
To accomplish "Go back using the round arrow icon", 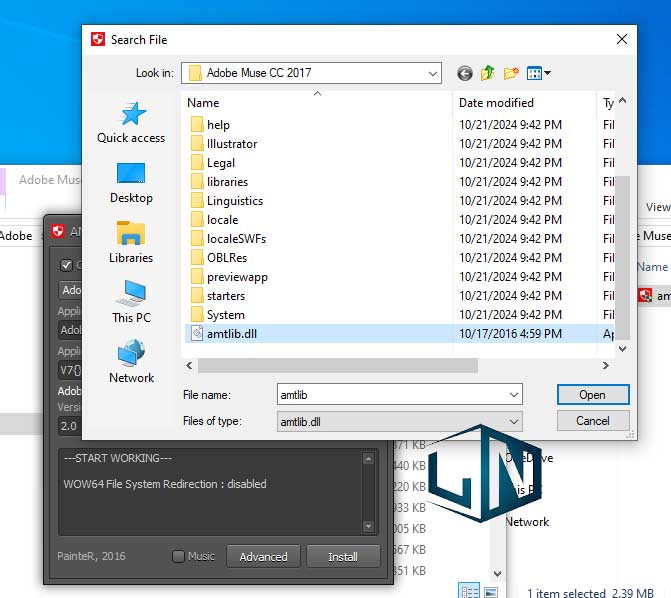I will point(465,74).
